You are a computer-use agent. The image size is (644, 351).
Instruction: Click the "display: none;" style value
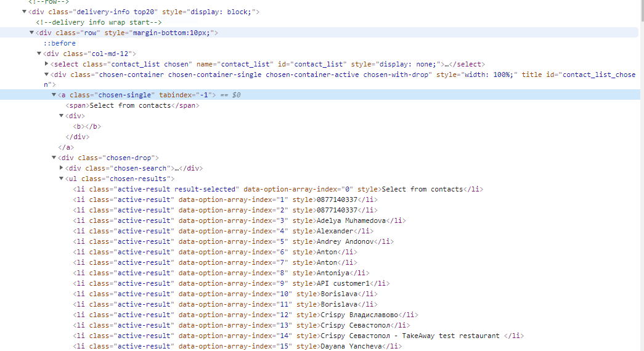[x=408, y=64]
